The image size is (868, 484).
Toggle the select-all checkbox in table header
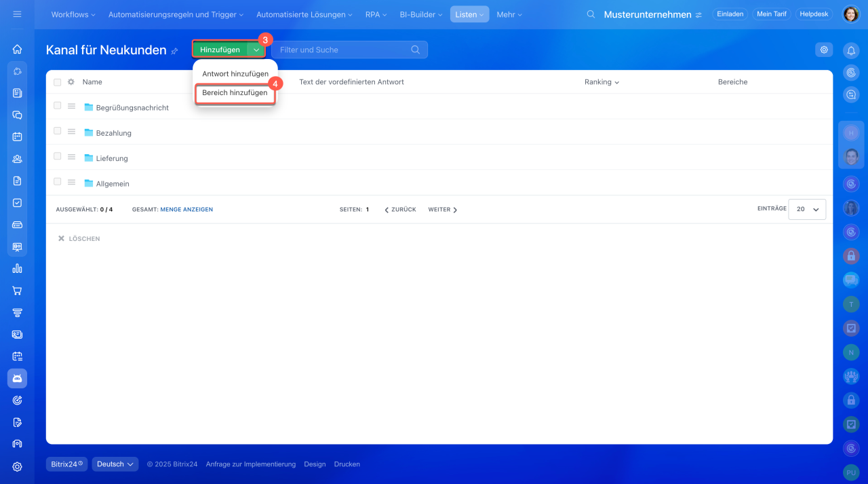[58, 82]
